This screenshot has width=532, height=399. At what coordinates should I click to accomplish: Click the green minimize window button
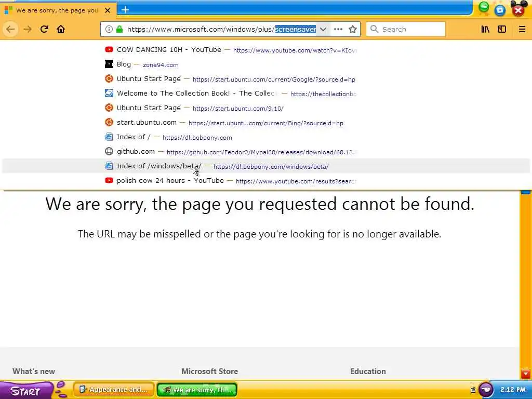(x=484, y=7)
